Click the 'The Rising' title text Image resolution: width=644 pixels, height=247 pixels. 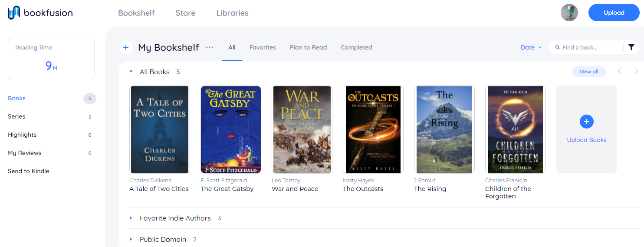point(430,189)
